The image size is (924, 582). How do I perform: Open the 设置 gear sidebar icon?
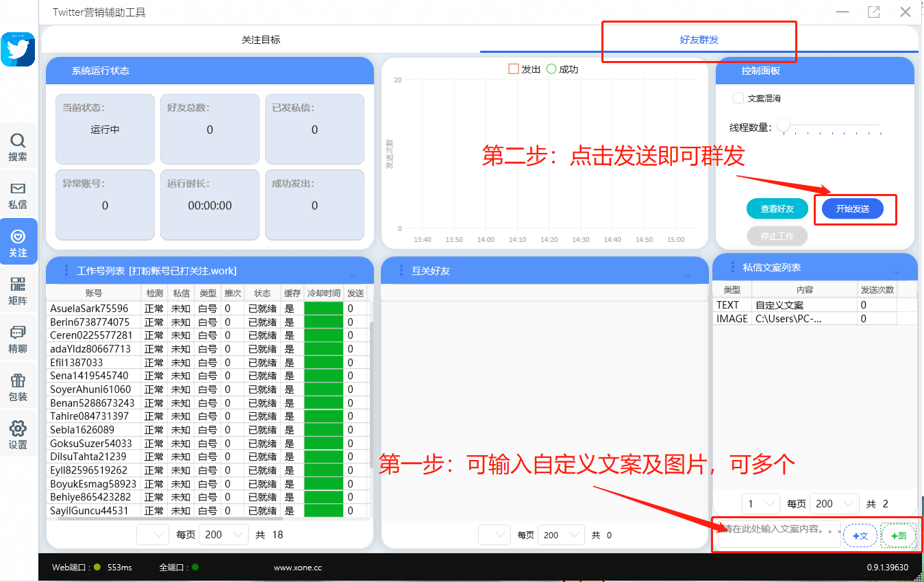point(18,435)
